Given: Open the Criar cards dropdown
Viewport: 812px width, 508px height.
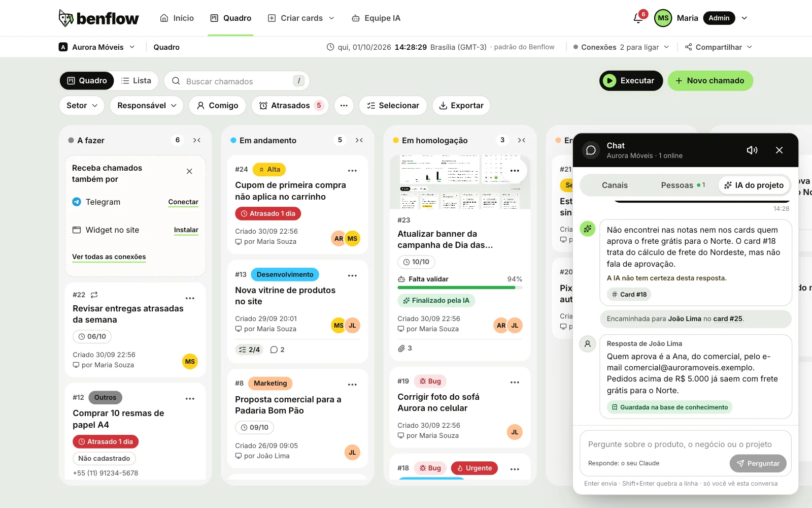Looking at the screenshot, I should [x=301, y=18].
